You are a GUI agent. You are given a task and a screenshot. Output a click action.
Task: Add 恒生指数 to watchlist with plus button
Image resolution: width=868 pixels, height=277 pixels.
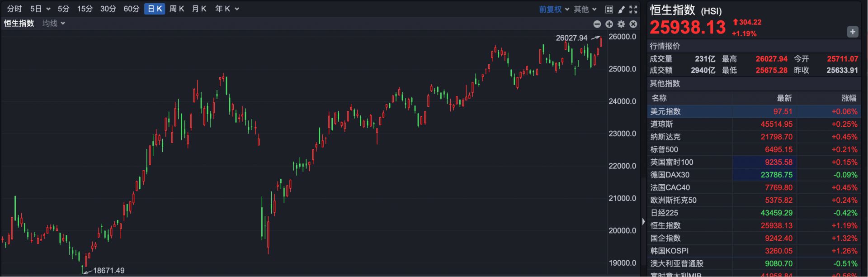coord(852,32)
